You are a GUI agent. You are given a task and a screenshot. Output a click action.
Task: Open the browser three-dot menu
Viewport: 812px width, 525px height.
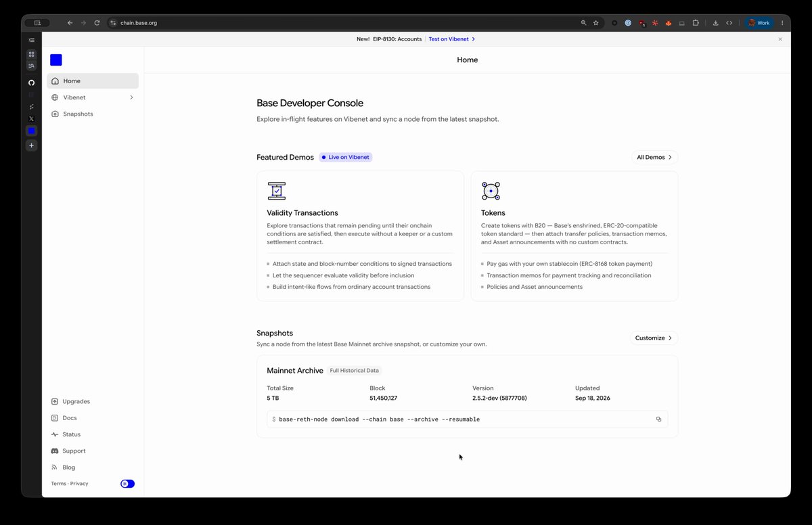[x=782, y=23]
